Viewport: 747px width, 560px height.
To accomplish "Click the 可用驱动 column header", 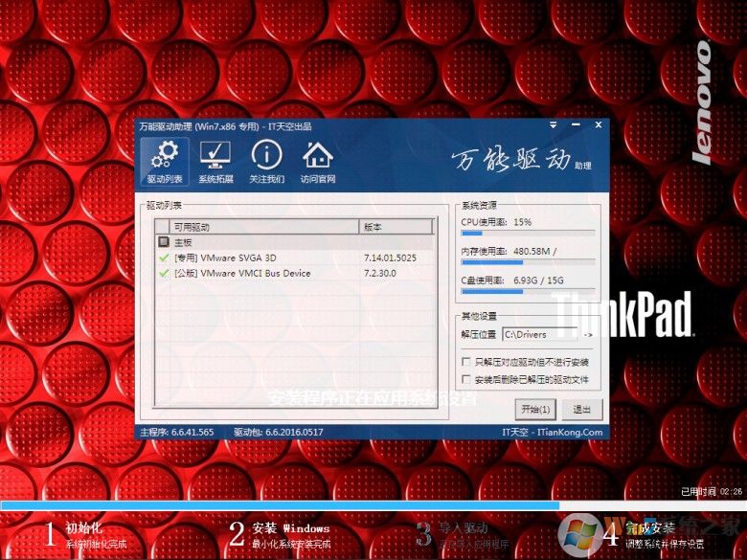I will coord(259,228).
